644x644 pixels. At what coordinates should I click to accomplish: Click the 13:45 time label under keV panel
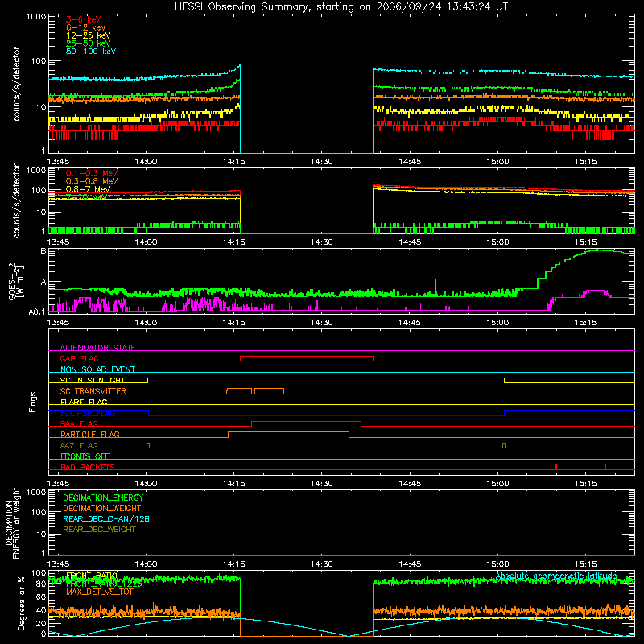[58, 162]
